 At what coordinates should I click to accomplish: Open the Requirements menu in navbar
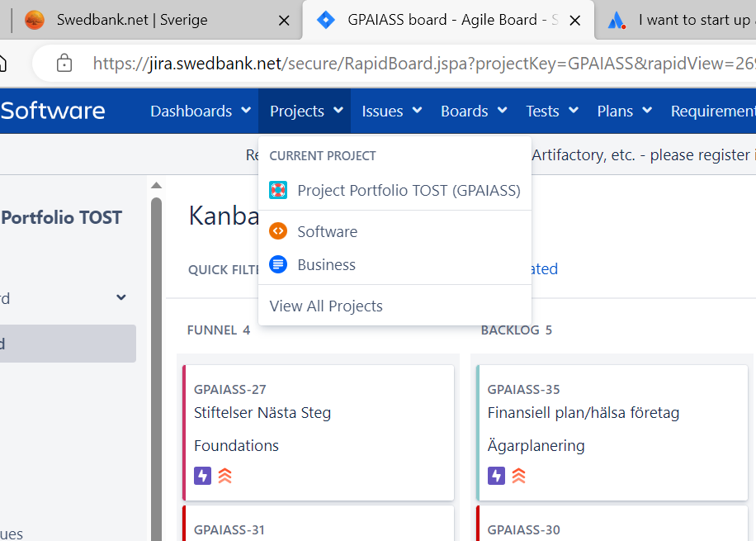tap(713, 111)
